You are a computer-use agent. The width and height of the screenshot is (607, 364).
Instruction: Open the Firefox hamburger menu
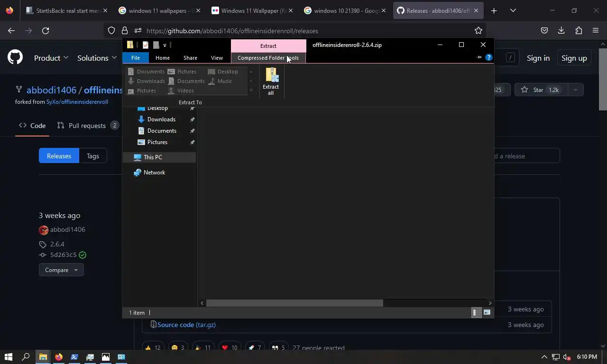pos(596,31)
